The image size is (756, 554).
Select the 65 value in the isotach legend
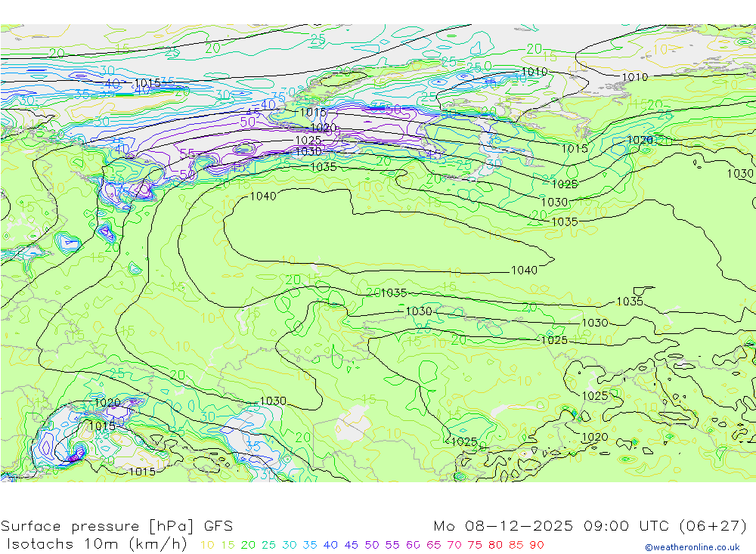[433, 545]
